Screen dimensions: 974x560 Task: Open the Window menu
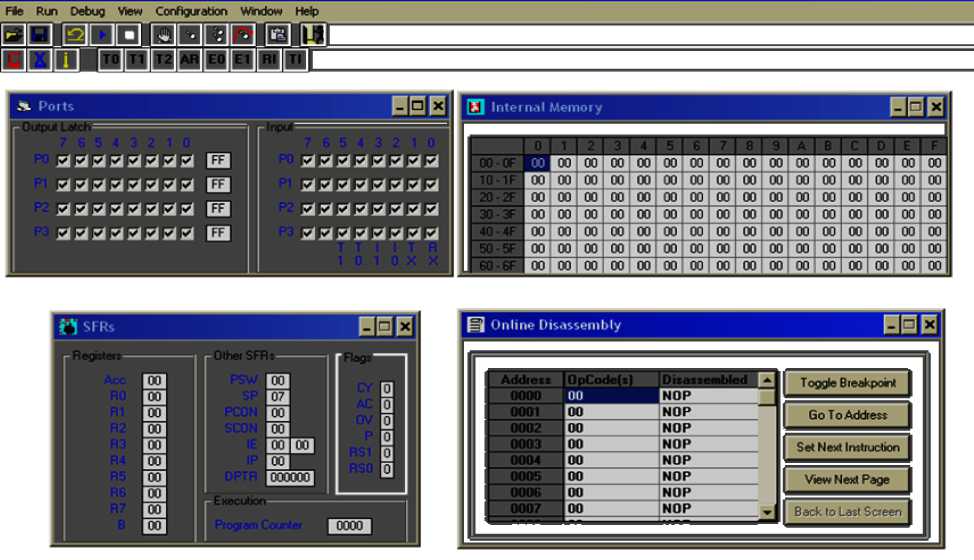261,11
